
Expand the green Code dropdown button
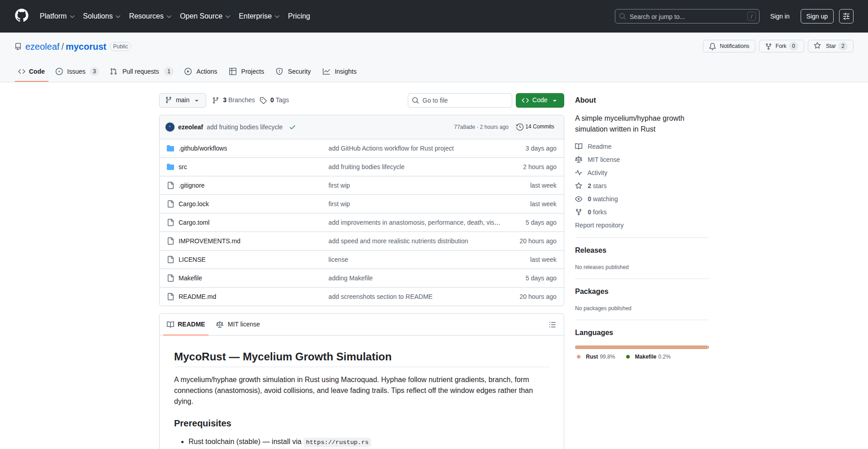tap(539, 100)
